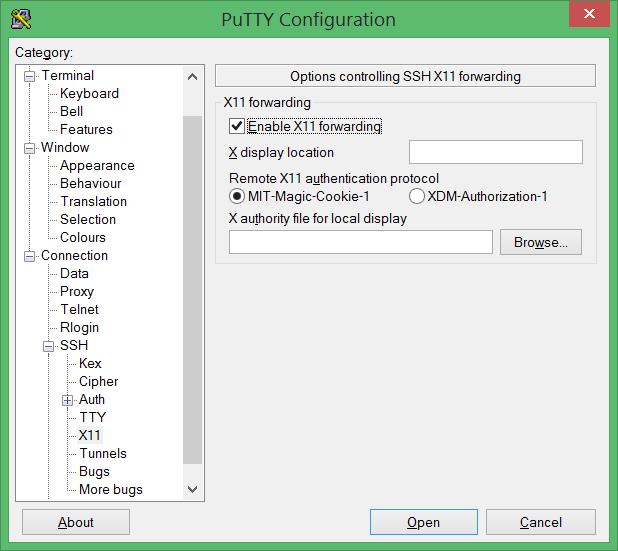The width and height of the screenshot is (618, 551).
Task: Select the Window category
Action: (x=65, y=147)
